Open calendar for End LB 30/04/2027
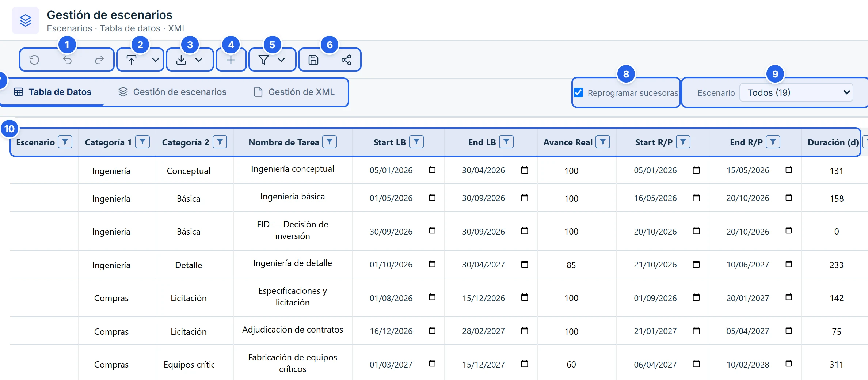The height and width of the screenshot is (380, 868). [525, 264]
